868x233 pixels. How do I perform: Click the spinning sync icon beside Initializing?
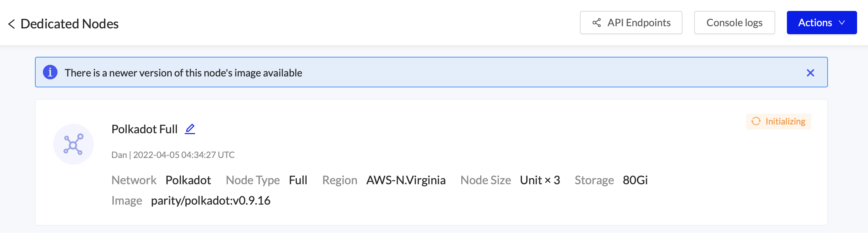tap(756, 121)
